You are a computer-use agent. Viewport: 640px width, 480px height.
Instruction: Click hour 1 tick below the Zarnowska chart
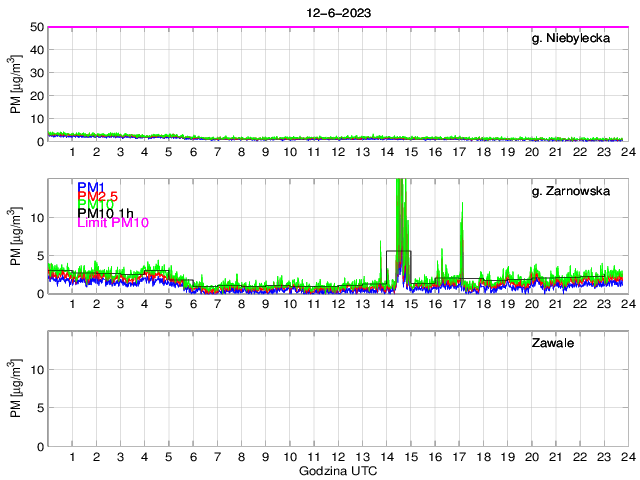[73, 304]
